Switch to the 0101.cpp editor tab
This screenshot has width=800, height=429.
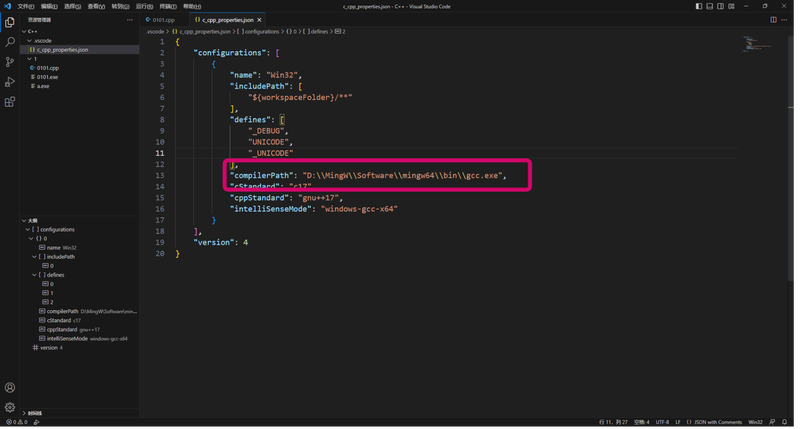[x=163, y=20]
